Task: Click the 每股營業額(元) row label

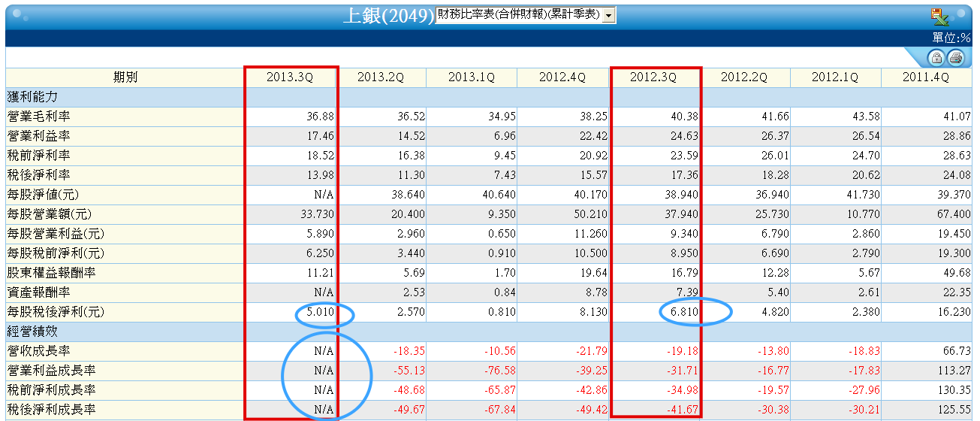Action: point(50,214)
